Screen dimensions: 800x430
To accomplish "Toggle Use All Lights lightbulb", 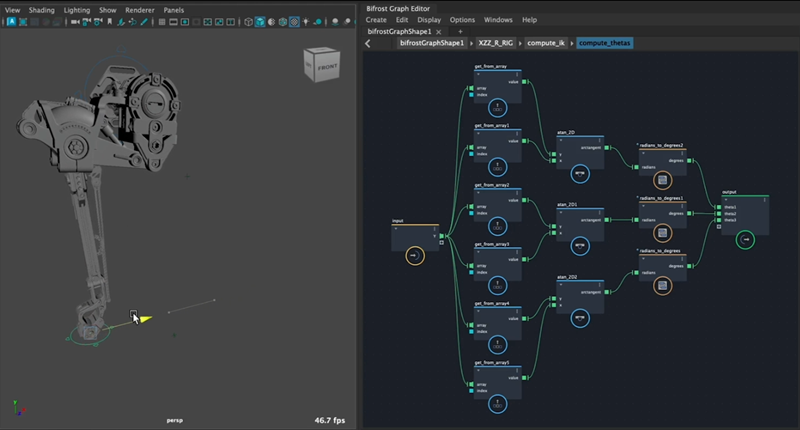I will (x=306, y=22).
